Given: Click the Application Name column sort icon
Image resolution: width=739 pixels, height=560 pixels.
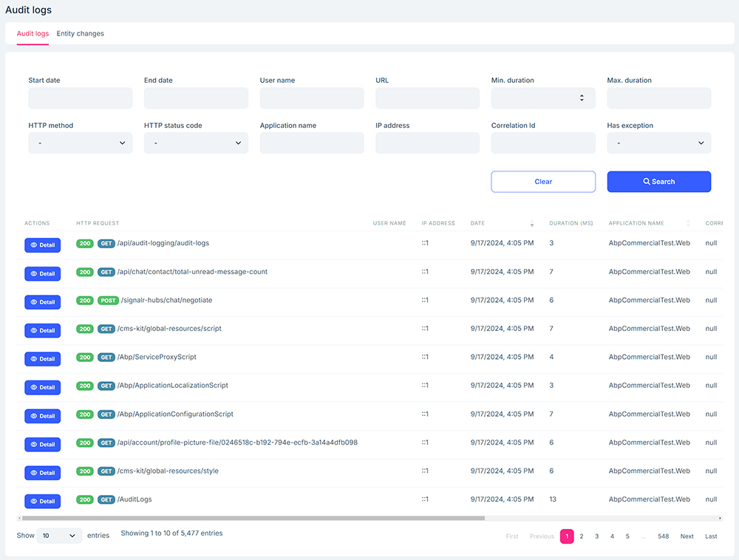Looking at the screenshot, I should [x=688, y=223].
